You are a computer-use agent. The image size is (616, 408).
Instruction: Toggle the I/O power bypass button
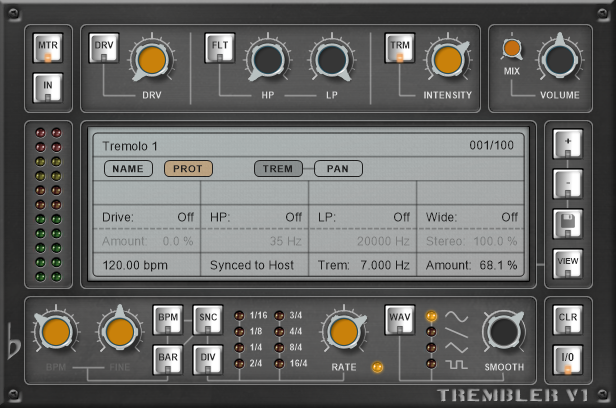pos(567,359)
